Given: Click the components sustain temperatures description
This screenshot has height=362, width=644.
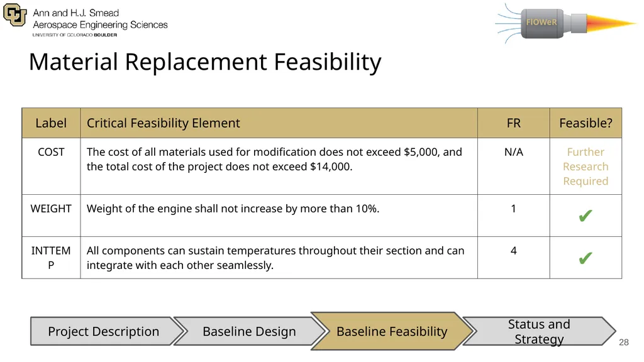Looking at the screenshot, I should 275,258.
